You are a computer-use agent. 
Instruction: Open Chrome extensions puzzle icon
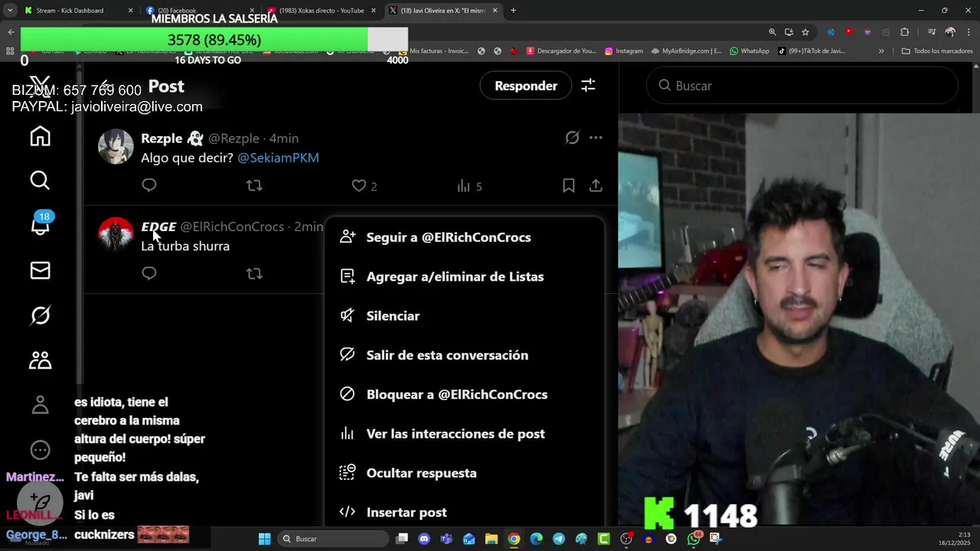(x=904, y=32)
